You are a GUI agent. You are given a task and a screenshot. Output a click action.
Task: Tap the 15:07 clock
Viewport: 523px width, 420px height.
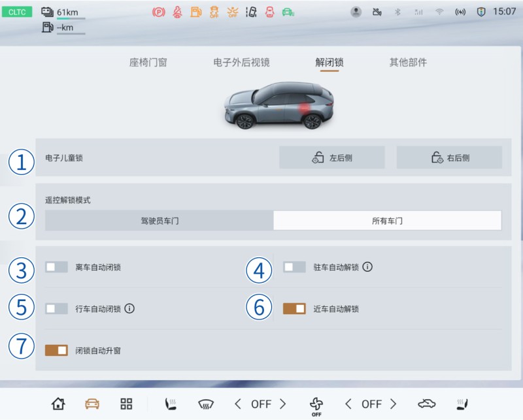(504, 12)
